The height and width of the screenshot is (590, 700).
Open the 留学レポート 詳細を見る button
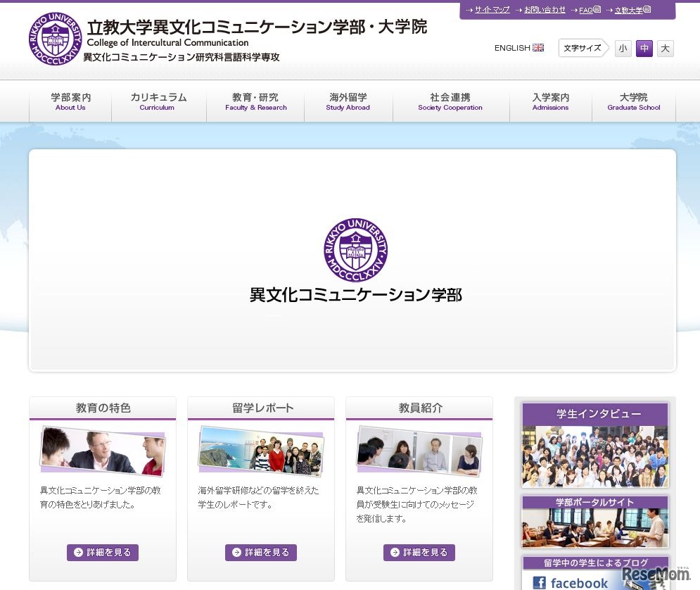click(x=261, y=552)
